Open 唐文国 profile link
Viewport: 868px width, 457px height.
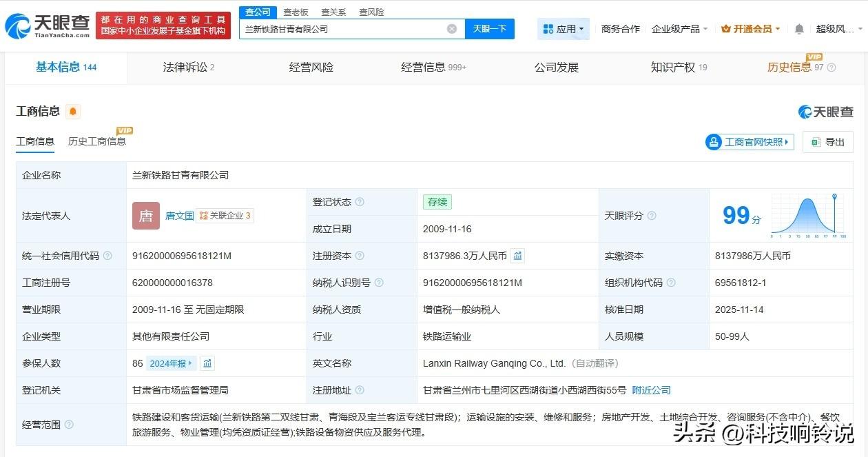[179, 216]
